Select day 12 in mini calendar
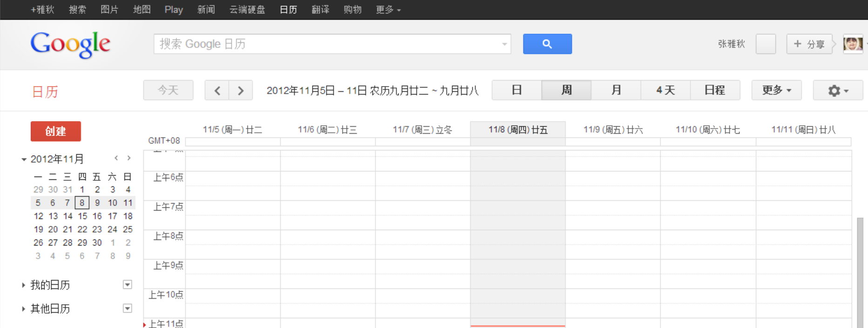This screenshot has width=868, height=328. point(38,216)
